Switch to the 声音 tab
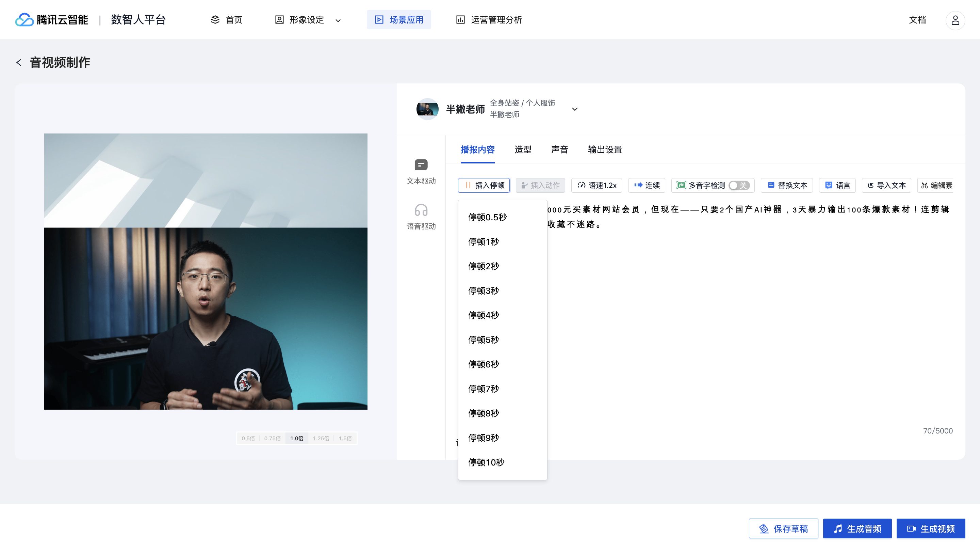This screenshot has height=553, width=980. coord(559,149)
